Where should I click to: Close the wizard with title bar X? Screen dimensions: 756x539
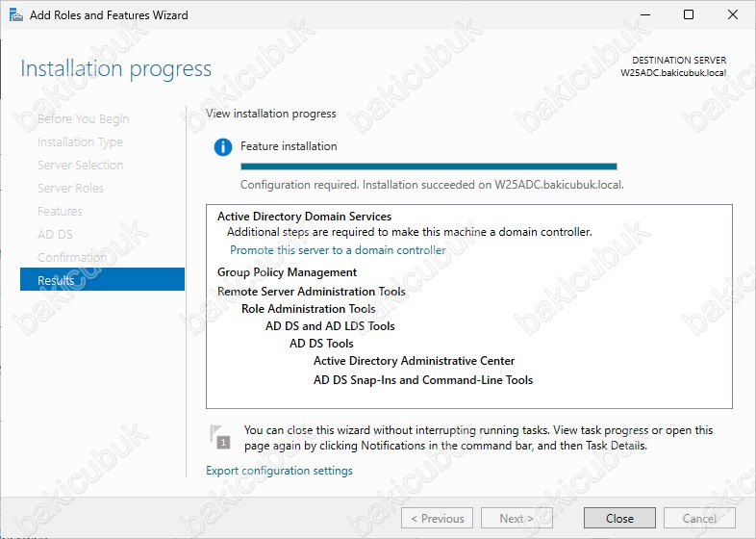tap(732, 15)
